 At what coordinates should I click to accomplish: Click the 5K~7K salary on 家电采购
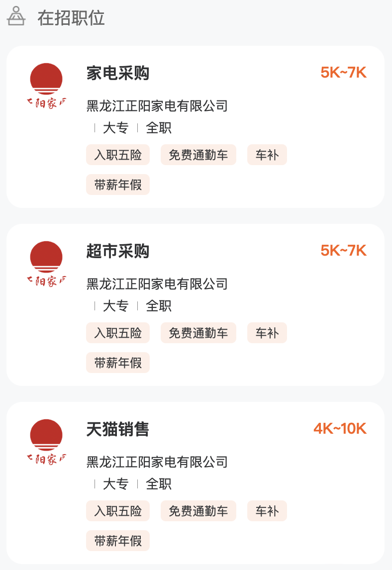(x=343, y=73)
